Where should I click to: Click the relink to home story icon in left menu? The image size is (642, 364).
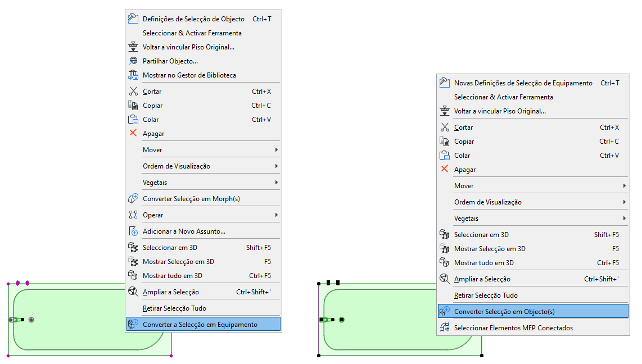point(133,47)
